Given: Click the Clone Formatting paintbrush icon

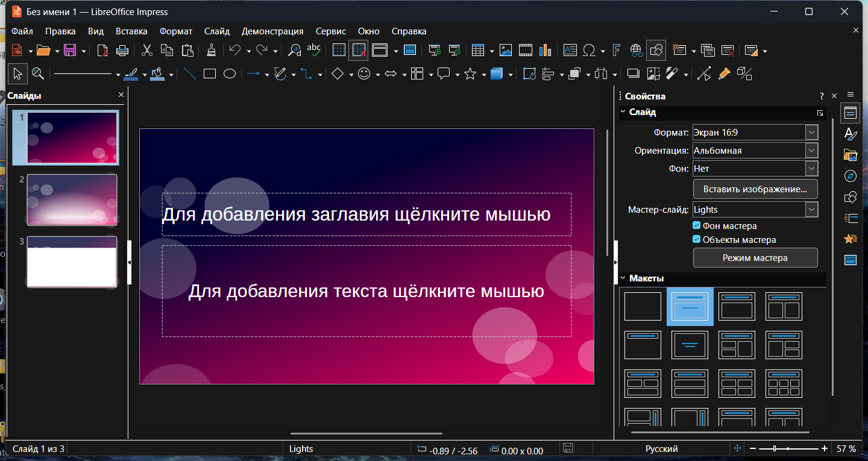Looking at the screenshot, I should (211, 50).
